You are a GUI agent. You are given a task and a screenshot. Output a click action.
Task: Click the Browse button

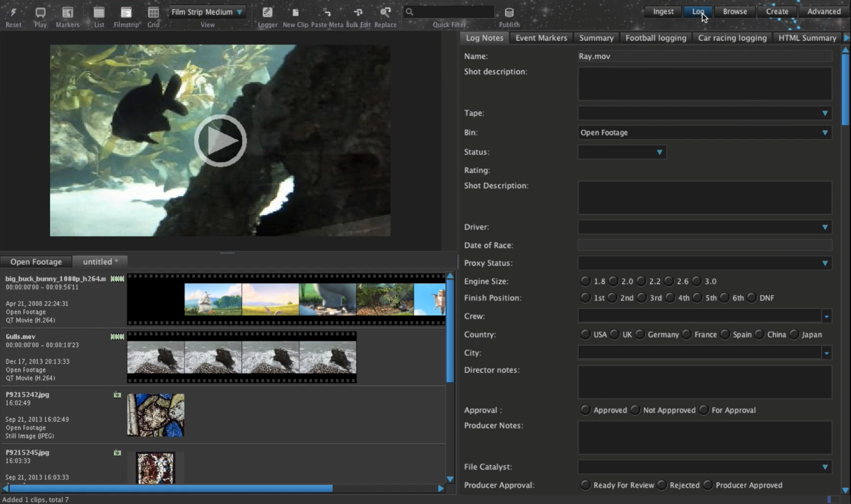pyautogui.click(x=735, y=11)
